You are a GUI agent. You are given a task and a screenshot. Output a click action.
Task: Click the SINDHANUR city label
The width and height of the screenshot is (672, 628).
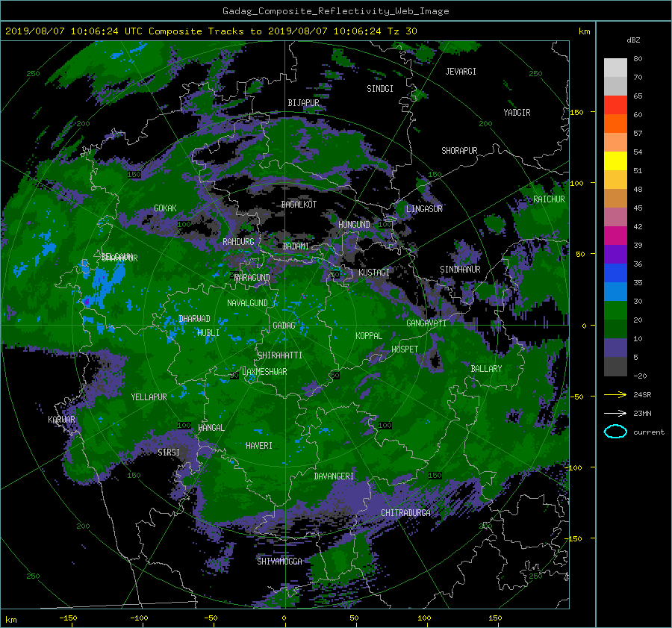[460, 270]
